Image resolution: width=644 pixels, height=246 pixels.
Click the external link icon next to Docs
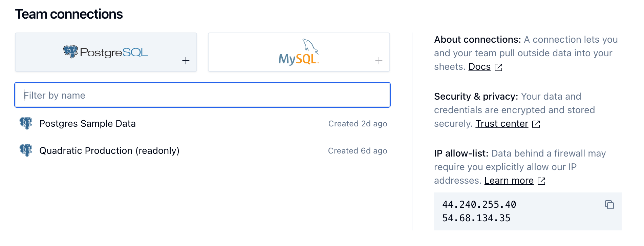pyautogui.click(x=498, y=67)
